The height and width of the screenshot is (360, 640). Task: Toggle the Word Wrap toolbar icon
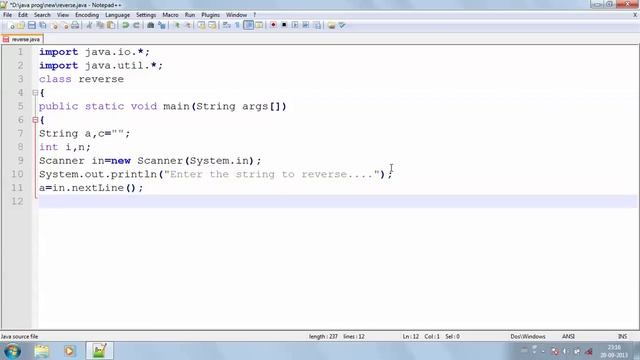click(227, 25)
